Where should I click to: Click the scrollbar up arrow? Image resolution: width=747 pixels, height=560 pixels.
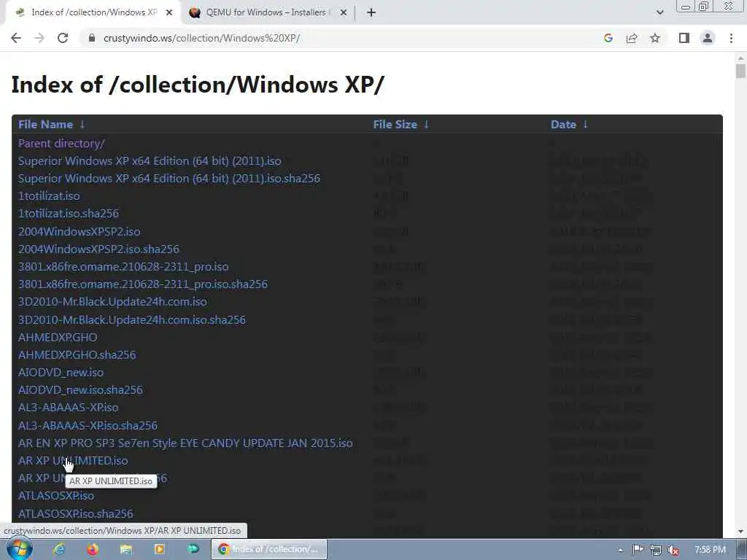(740, 58)
